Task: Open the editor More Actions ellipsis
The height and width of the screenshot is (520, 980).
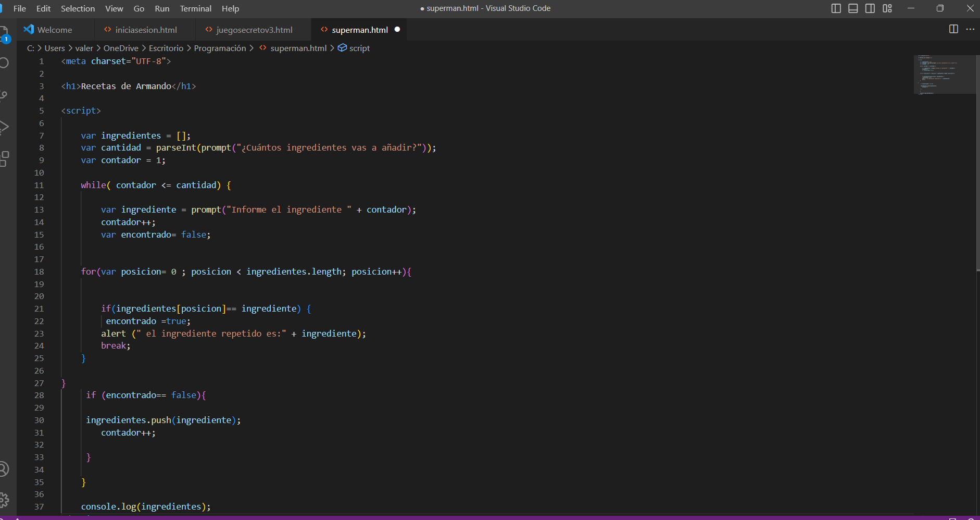Action: pyautogui.click(x=970, y=29)
